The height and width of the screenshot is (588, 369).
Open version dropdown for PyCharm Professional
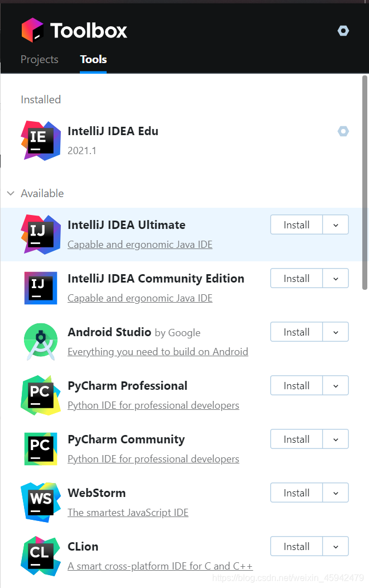(336, 386)
